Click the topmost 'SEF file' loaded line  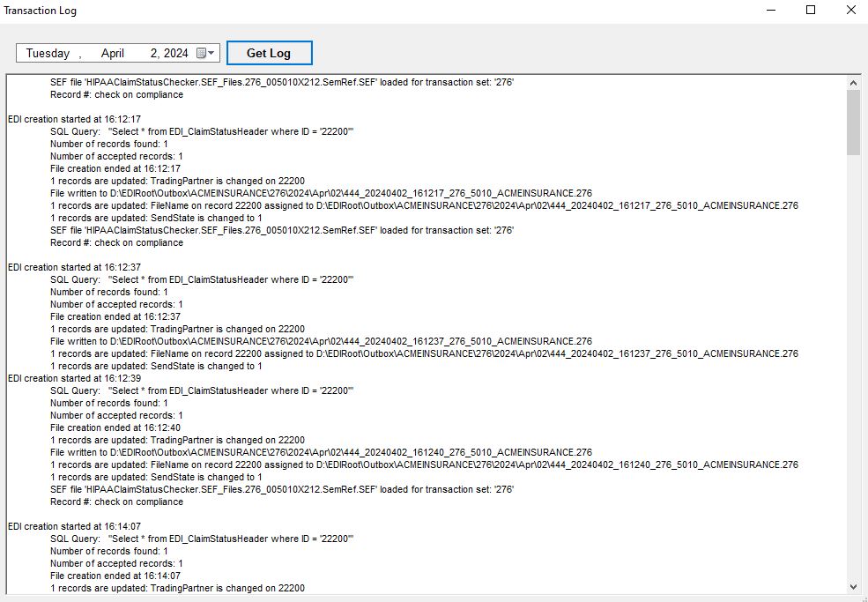[282, 82]
